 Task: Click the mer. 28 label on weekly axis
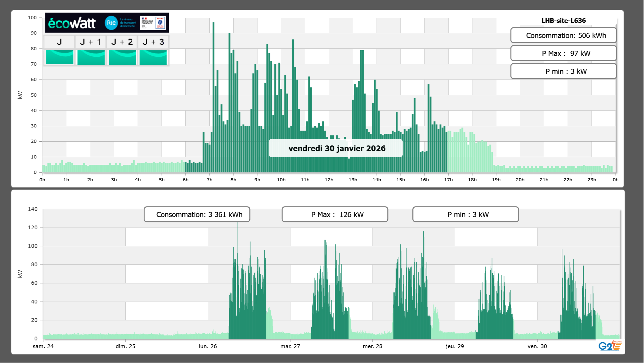tap(372, 346)
